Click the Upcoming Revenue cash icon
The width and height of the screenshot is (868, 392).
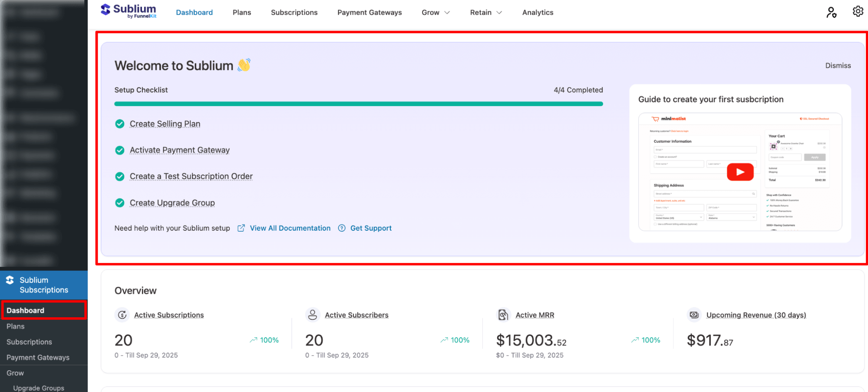tap(694, 315)
